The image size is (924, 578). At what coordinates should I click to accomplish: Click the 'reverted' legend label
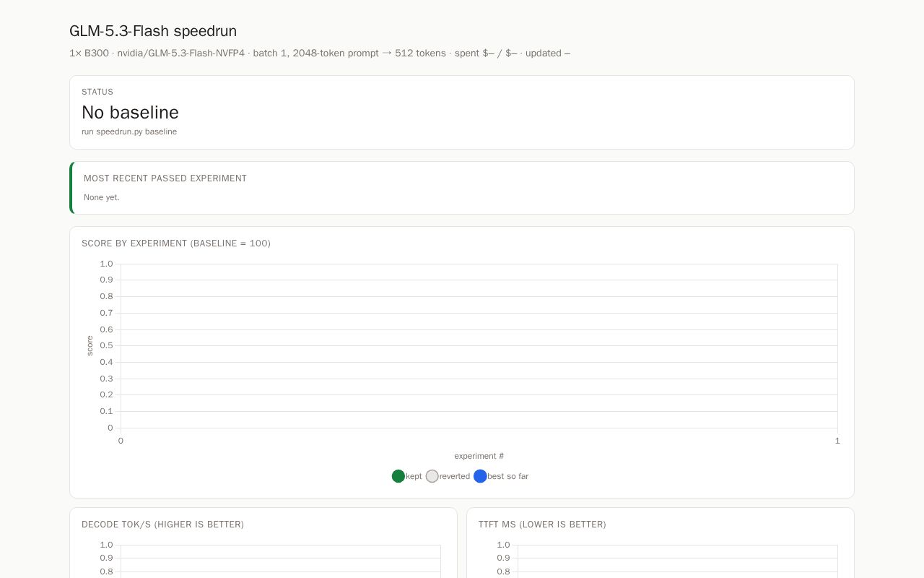[455, 476]
